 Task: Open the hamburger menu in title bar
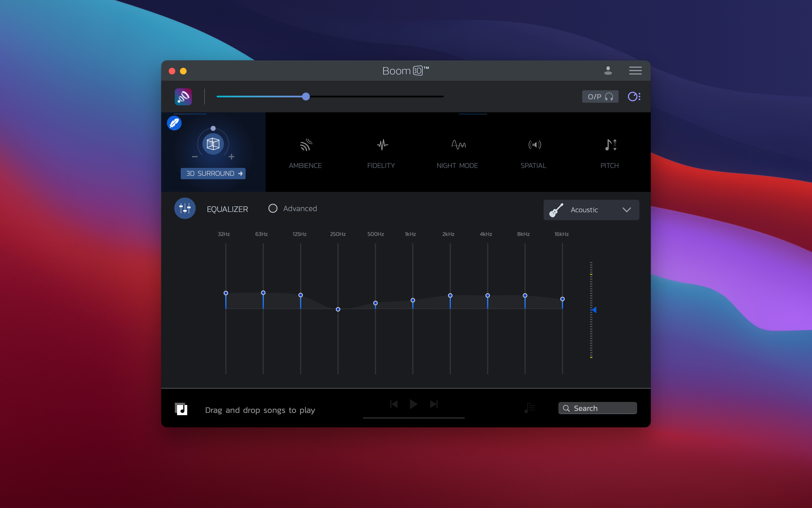tap(635, 71)
